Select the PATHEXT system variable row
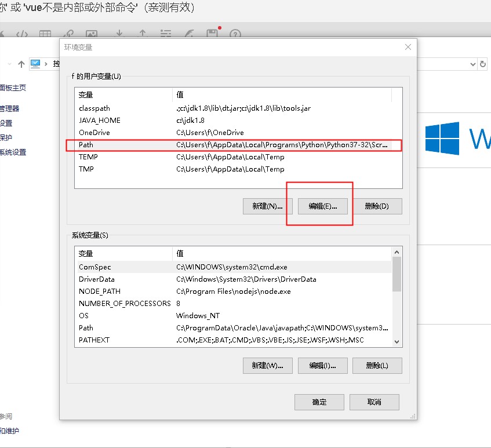The height and width of the screenshot is (448, 491). [235, 340]
